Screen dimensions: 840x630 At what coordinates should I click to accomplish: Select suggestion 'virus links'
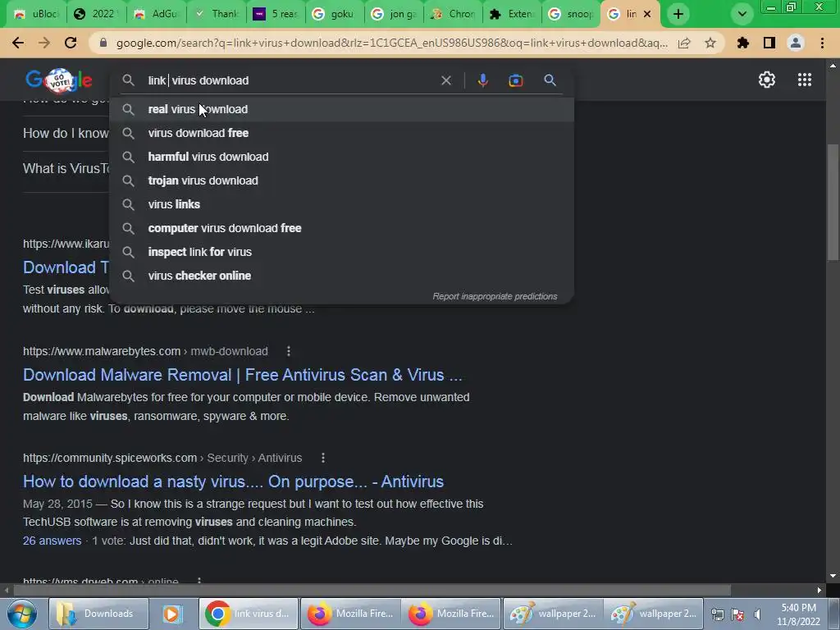coord(341,204)
